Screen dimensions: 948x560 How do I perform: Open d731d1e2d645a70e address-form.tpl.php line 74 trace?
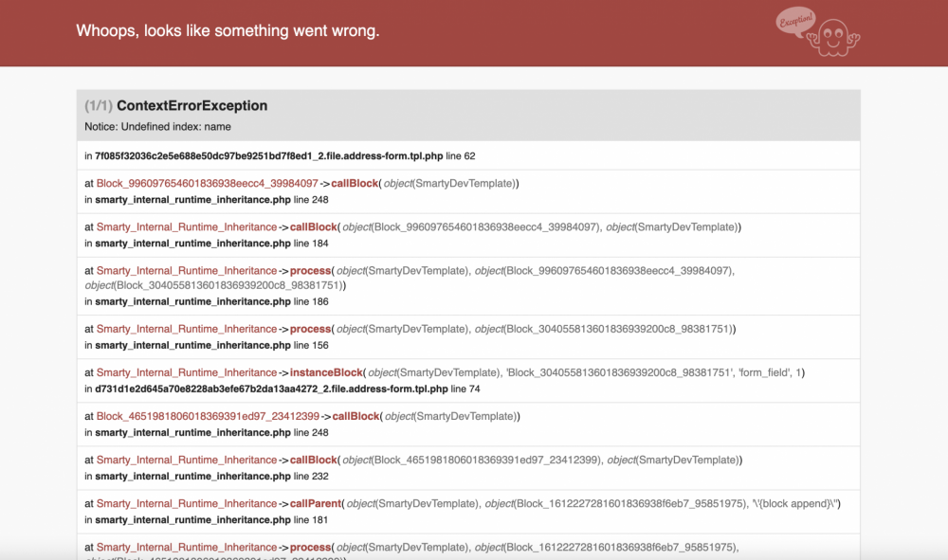click(x=283, y=389)
